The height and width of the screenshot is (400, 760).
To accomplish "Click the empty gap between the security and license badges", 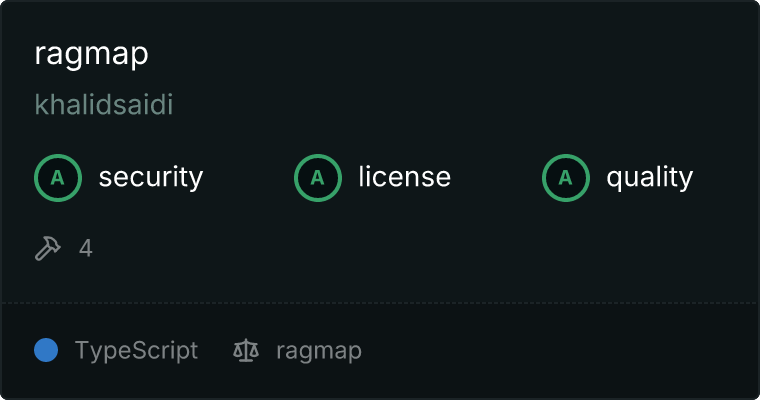I will 249,178.
